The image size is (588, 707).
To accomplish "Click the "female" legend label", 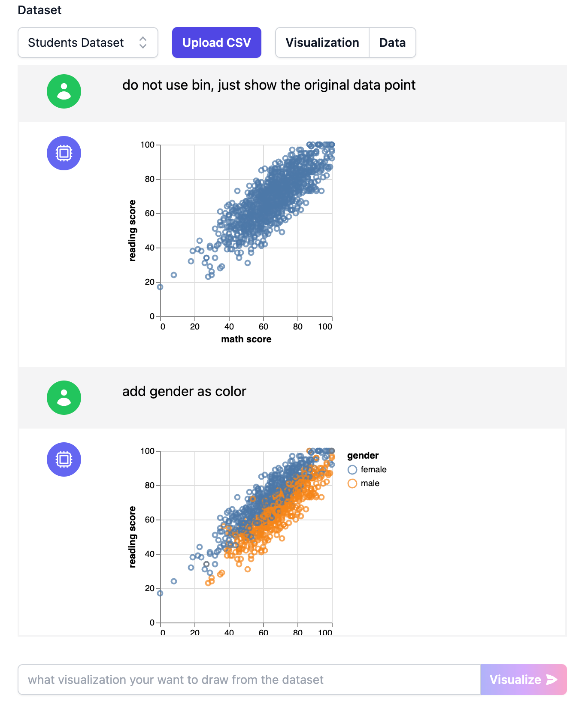I will 373,470.
